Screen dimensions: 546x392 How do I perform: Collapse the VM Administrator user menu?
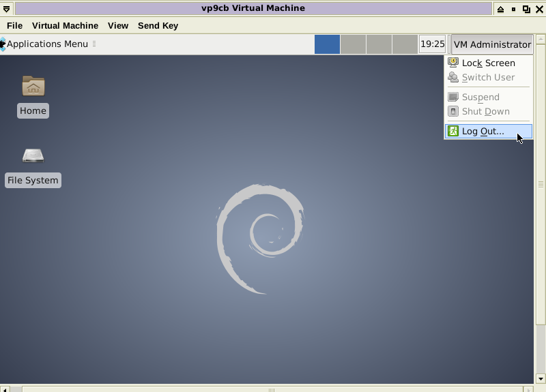point(491,44)
